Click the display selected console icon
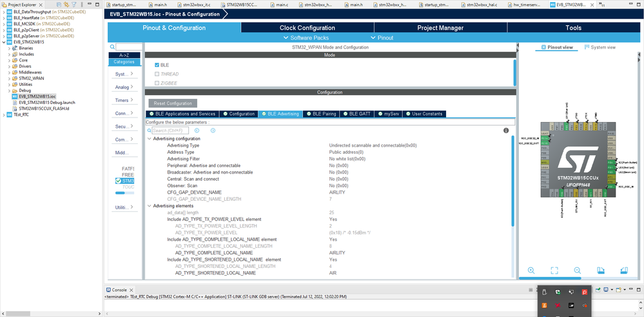The image size is (644, 317). [x=606, y=290]
